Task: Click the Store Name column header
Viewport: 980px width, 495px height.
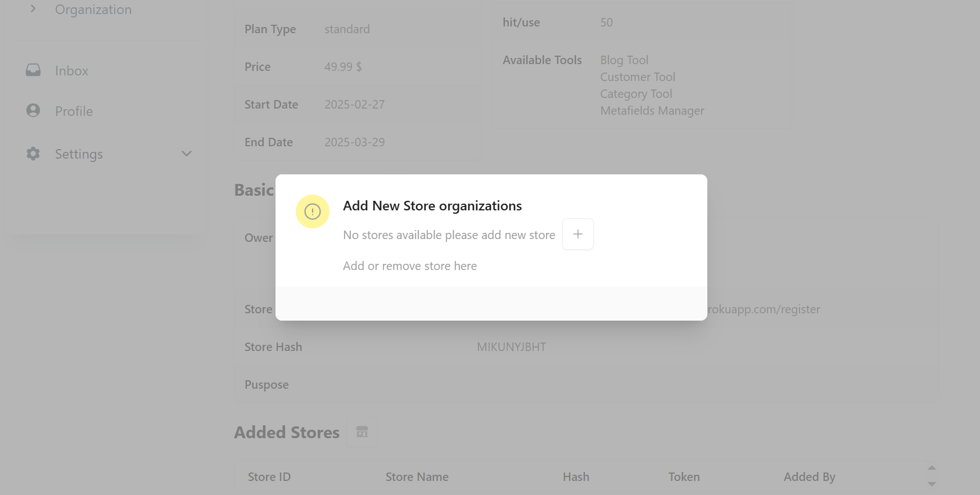Action: (x=417, y=477)
